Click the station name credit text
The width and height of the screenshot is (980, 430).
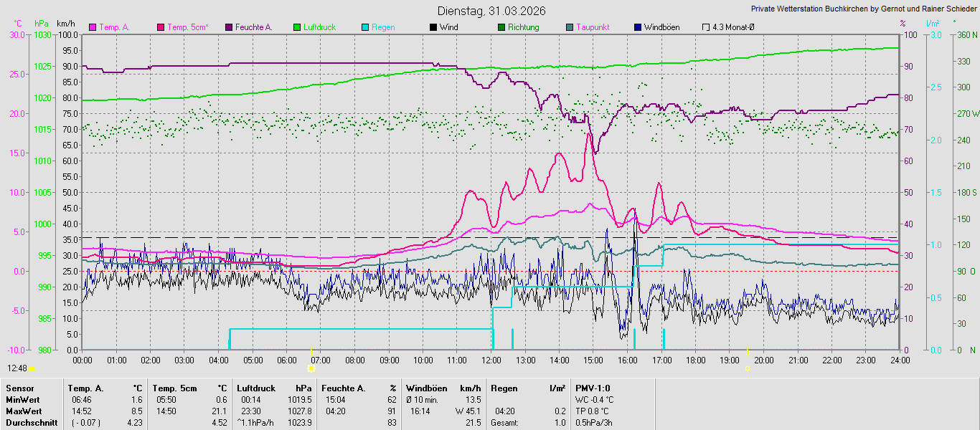tap(863, 9)
